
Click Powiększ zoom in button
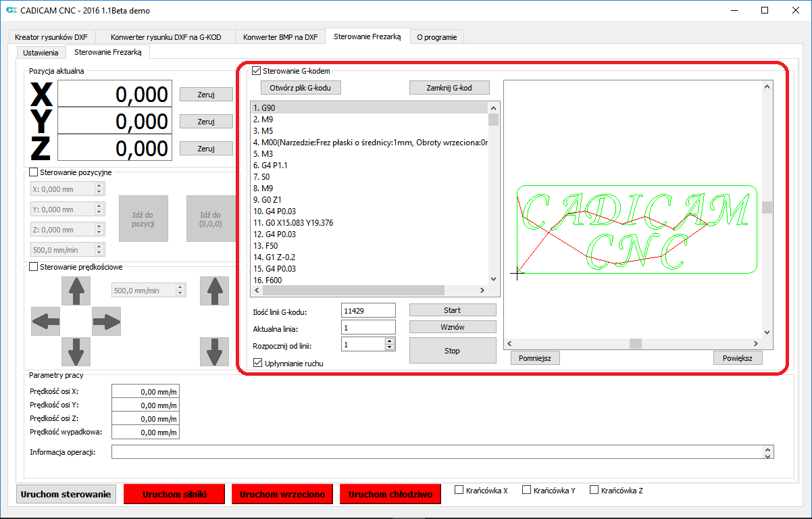tap(738, 358)
